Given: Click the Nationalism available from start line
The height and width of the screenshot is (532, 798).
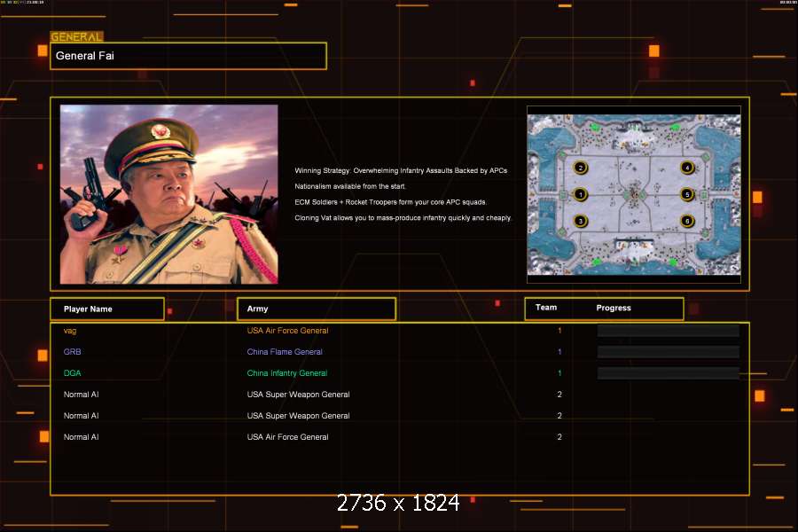Looking at the screenshot, I should 350,186.
